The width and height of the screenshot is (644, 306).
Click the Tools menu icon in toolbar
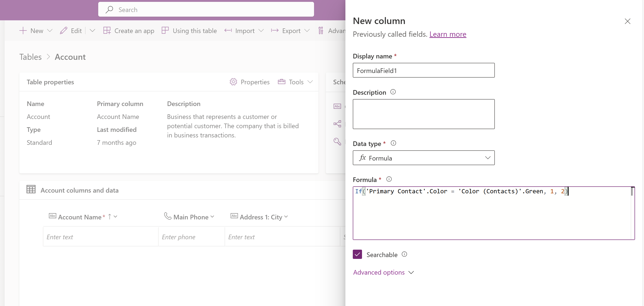(x=281, y=82)
